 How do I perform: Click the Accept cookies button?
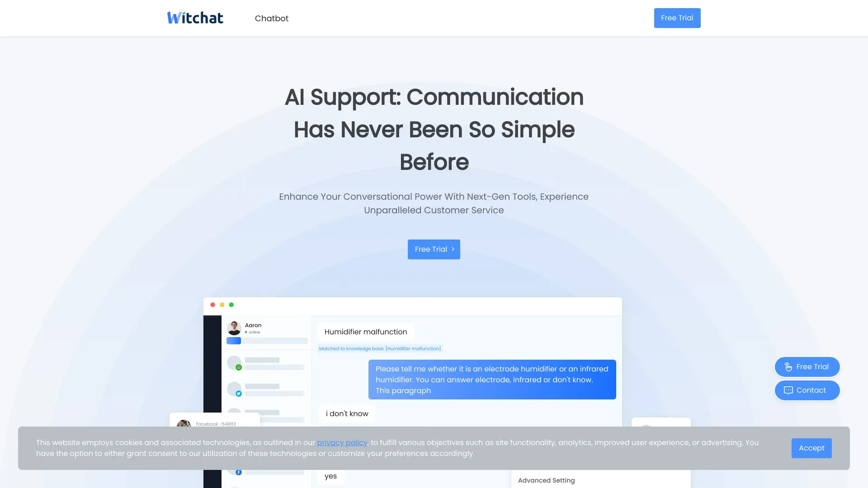(x=811, y=448)
